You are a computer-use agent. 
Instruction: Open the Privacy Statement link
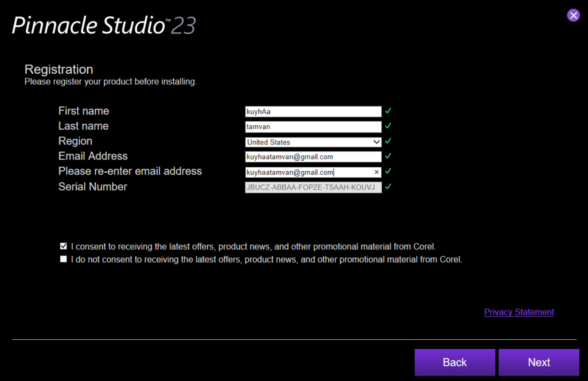click(x=519, y=312)
